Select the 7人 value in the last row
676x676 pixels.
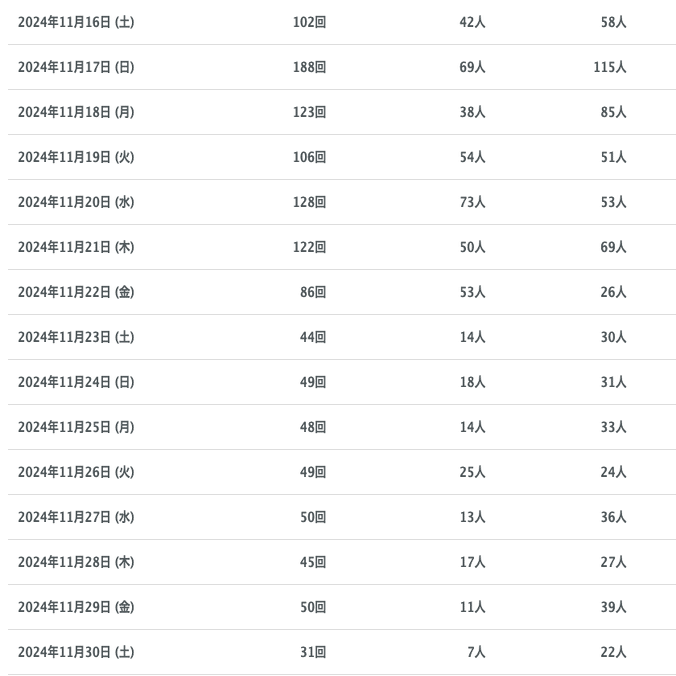point(476,652)
